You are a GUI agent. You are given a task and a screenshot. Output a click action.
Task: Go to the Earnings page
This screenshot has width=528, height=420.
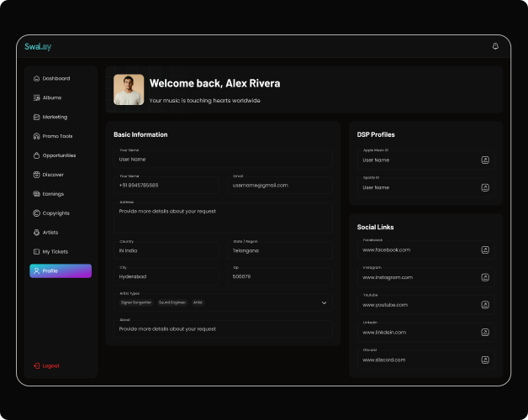pyautogui.click(x=53, y=194)
